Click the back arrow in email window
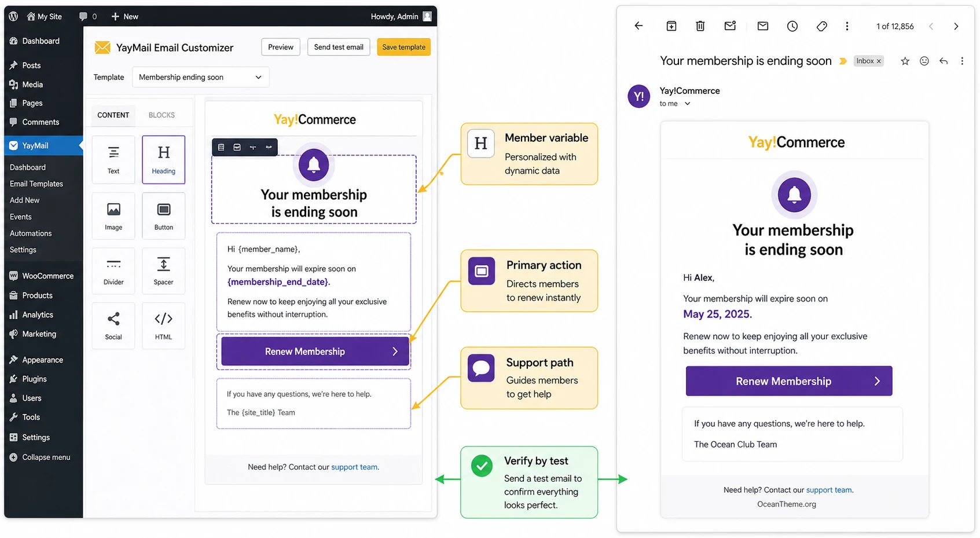Screen dimensions: 980x538 [x=638, y=26]
